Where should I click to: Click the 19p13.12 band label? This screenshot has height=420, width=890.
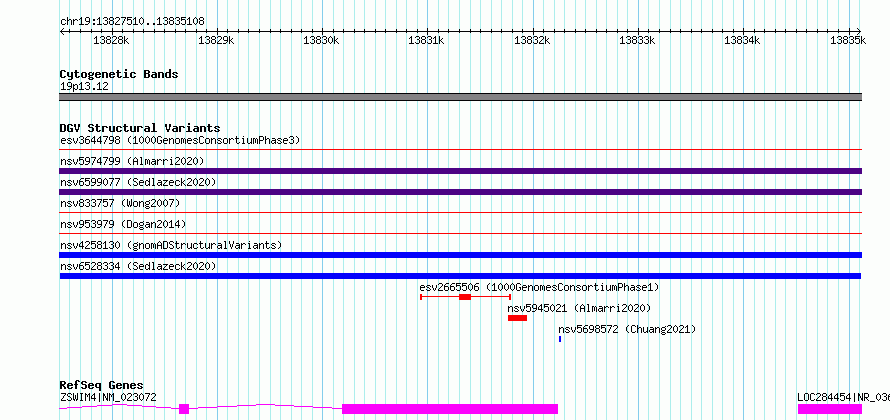click(x=84, y=87)
